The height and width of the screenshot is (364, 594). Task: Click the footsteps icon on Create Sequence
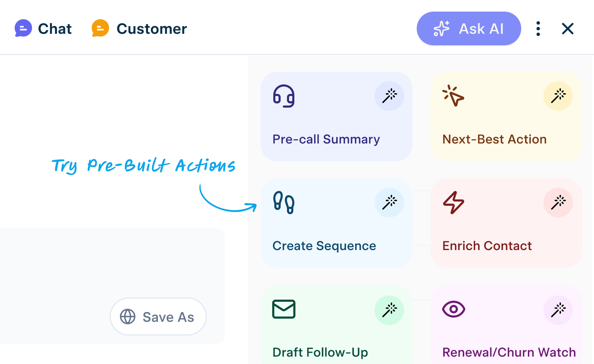(284, 203)
